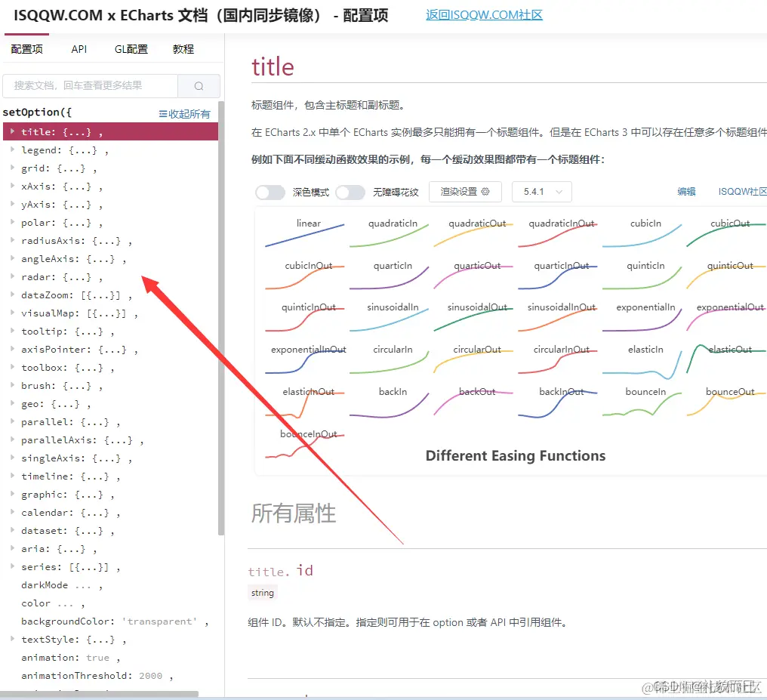Open the GL配置 tab

130,48
